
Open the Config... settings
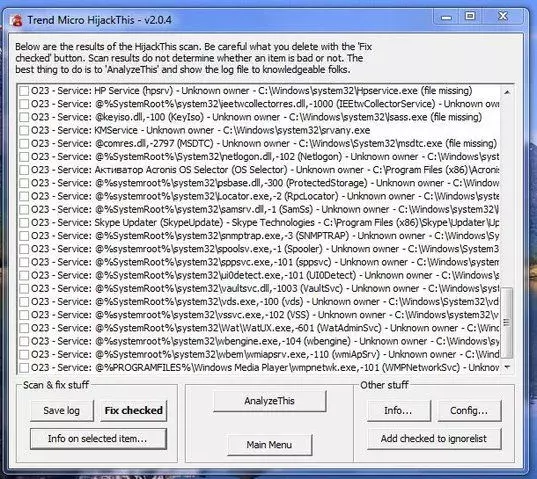click(x=469, y=411)
